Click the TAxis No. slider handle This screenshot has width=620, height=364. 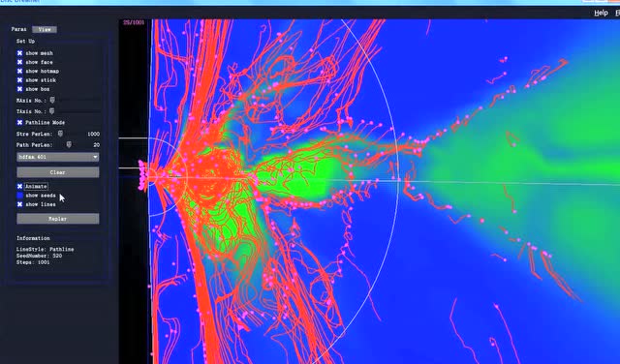click(51, 111)
